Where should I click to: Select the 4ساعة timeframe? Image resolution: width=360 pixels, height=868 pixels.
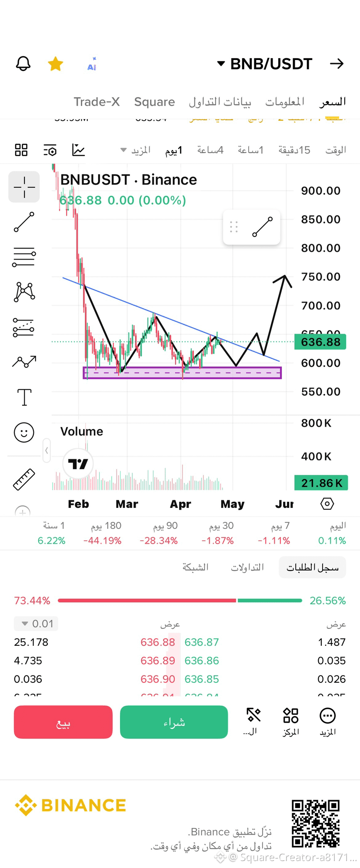coord(210,150)
